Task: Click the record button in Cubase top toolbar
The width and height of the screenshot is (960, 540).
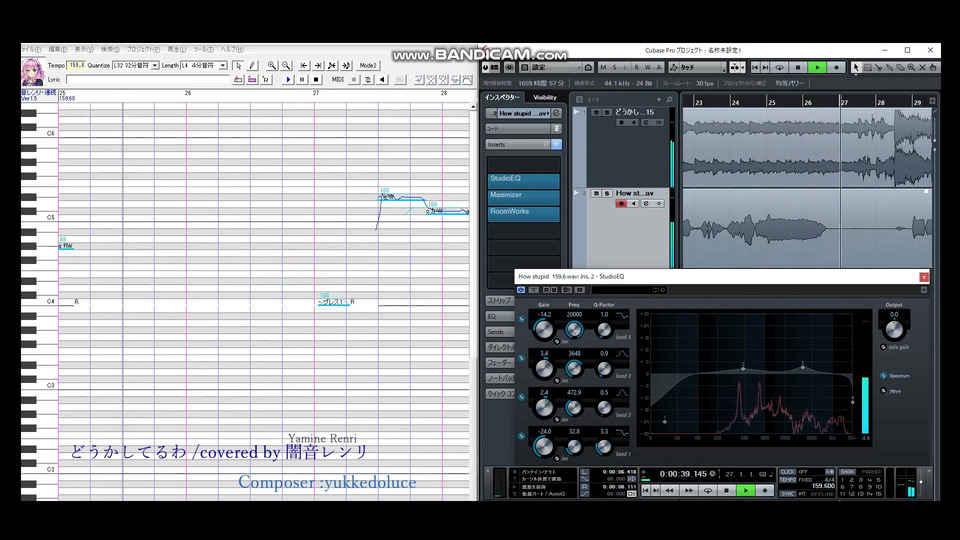Action: coord(836,67)
